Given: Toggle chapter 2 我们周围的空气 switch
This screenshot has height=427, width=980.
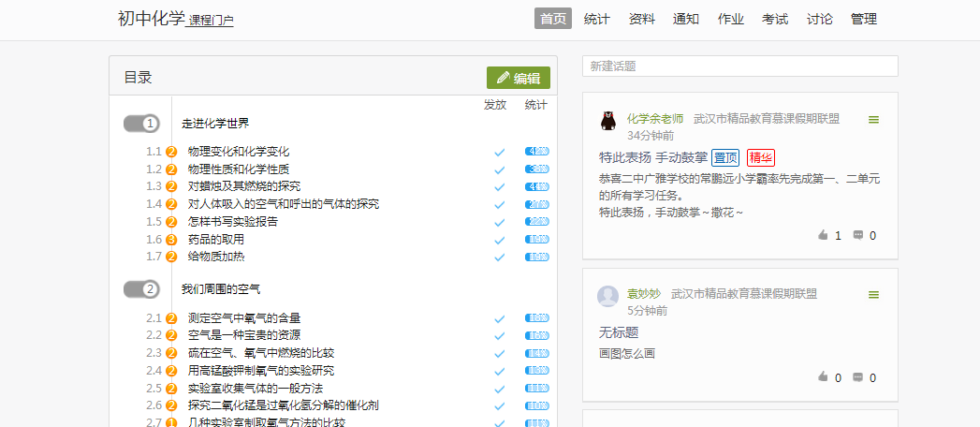Looking at the screenshot, I should coord(142,289).
